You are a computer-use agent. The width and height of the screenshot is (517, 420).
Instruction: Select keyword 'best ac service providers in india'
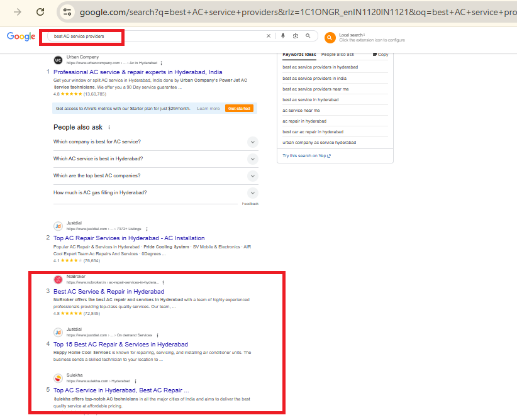pyautogui.click(x=314, y=79)
